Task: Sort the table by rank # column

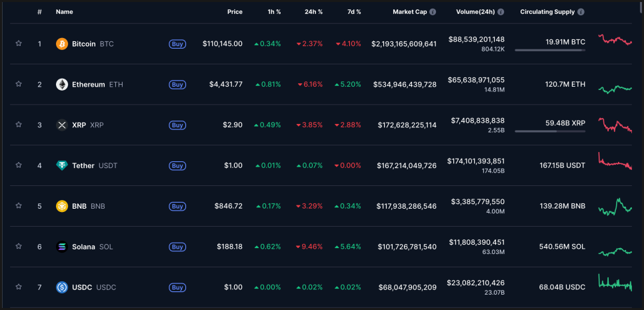Action: [x=39, y=12]
